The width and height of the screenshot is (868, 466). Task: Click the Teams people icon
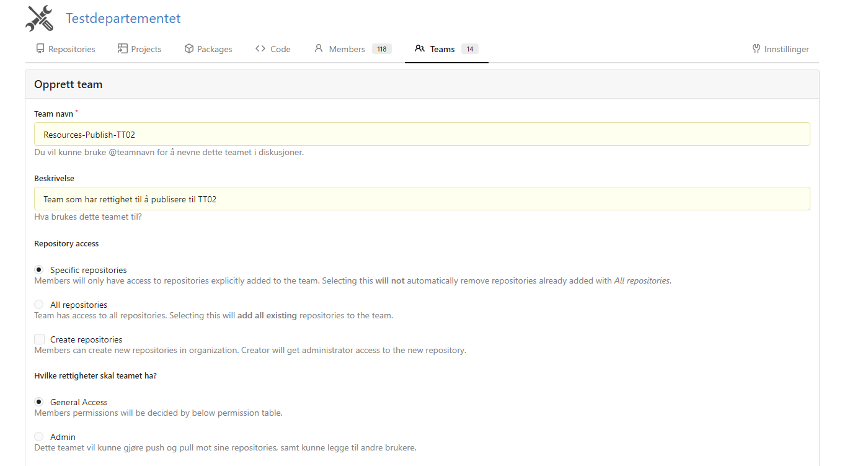[420, 49]
